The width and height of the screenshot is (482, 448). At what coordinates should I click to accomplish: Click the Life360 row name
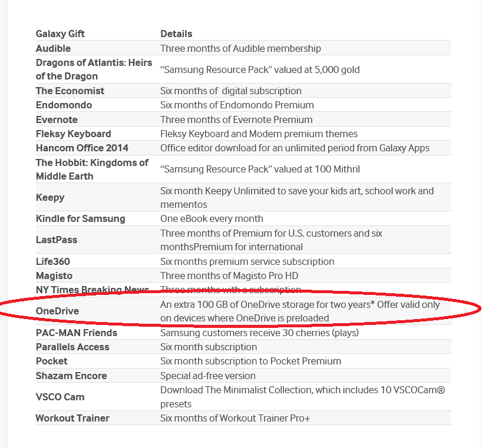point(52,261)
